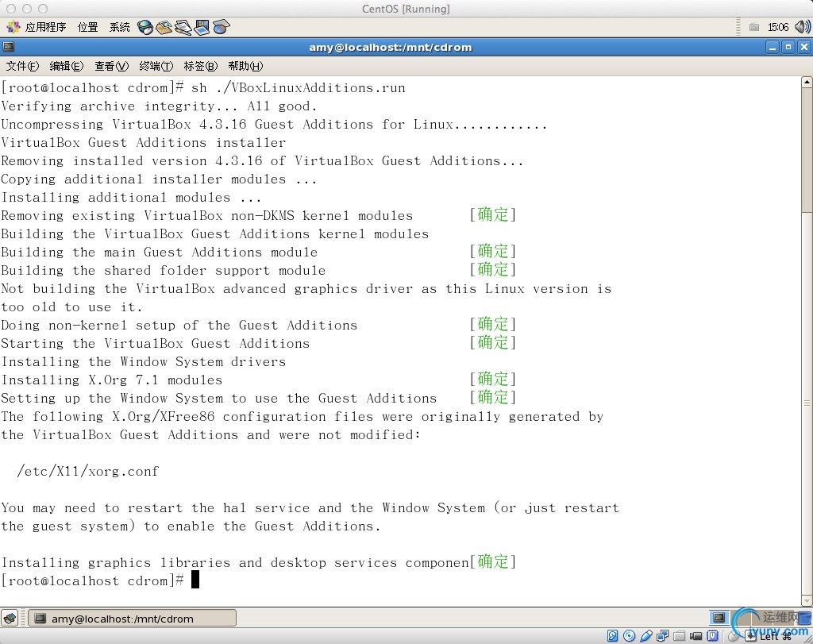Launch the email client envelope icon in the panel
This screenshot has height=644, width=813.
point(164,27)
